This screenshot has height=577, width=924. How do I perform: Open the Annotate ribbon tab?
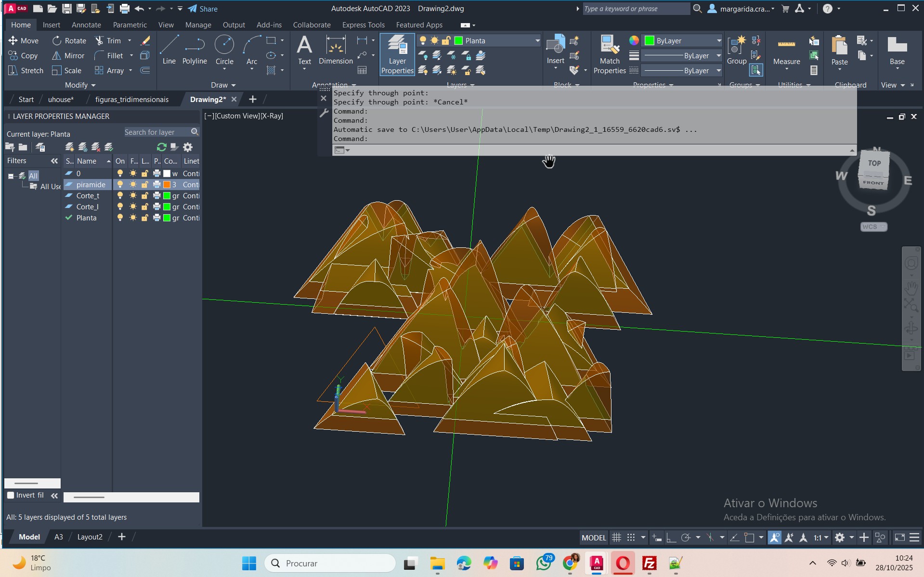(x=86, y=25)
